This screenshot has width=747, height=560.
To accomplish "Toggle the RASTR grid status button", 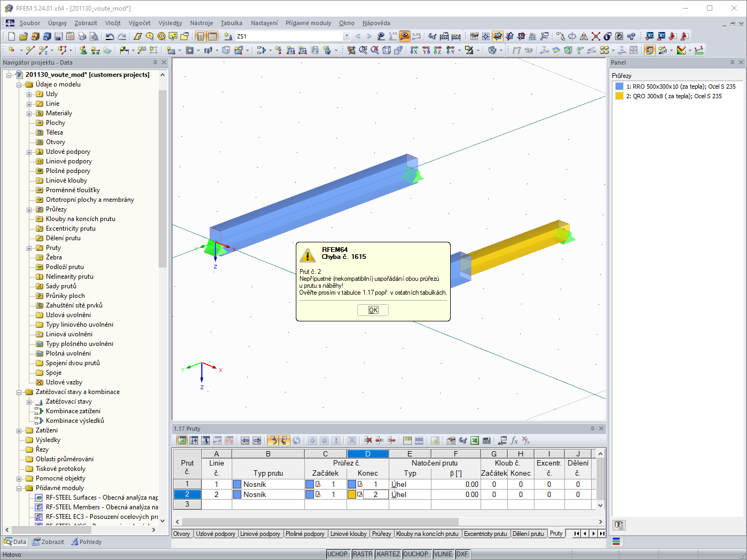I will pyautogui.click(x=363, y=554).
